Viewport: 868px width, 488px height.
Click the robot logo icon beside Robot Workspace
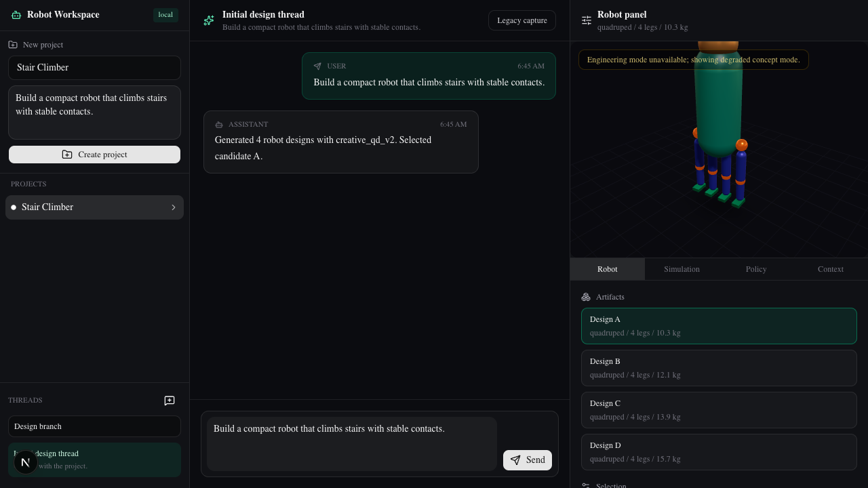point(16,15)
